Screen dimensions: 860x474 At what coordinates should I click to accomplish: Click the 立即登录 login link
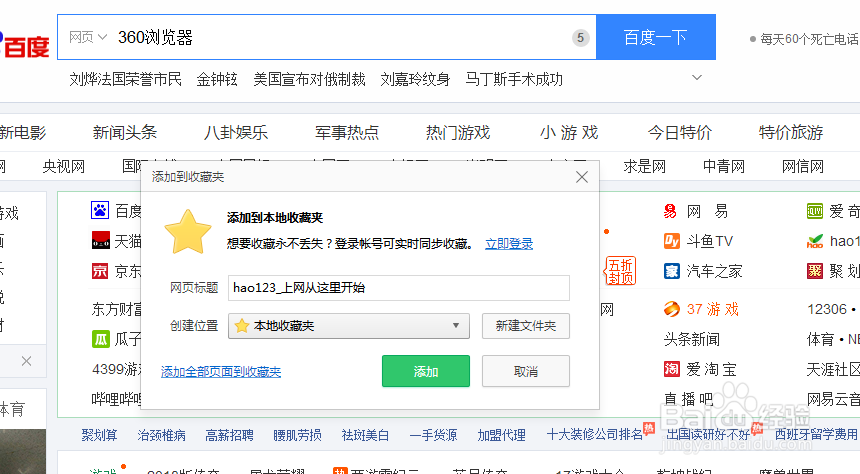pos(509,244)
